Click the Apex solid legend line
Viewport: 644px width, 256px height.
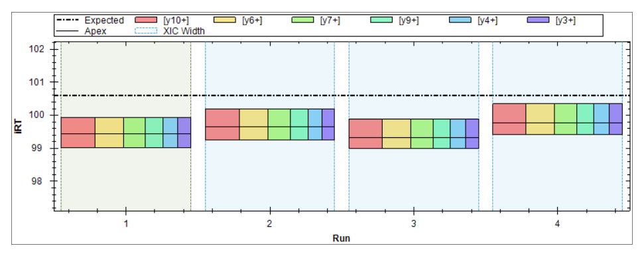point(68,31)
